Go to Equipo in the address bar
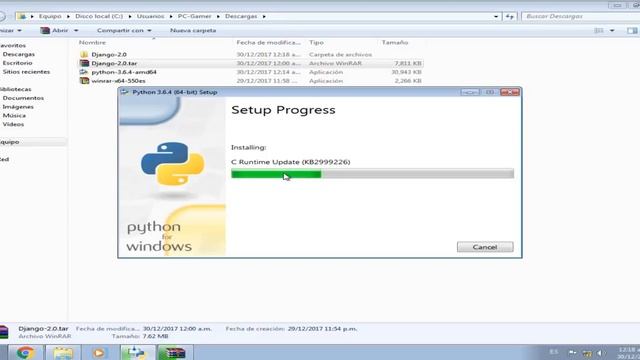The image size is (640, 360). coord(50,16)
